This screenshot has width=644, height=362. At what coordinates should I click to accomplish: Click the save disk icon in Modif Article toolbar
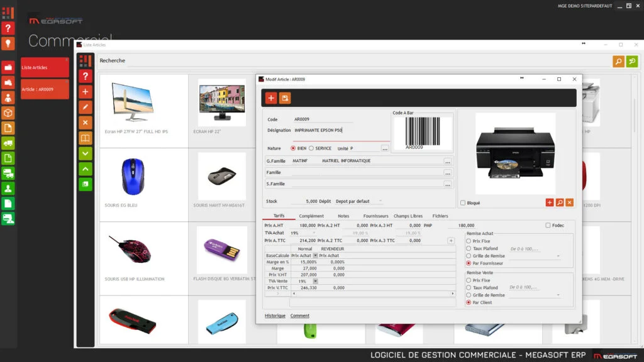click(285, 98)
